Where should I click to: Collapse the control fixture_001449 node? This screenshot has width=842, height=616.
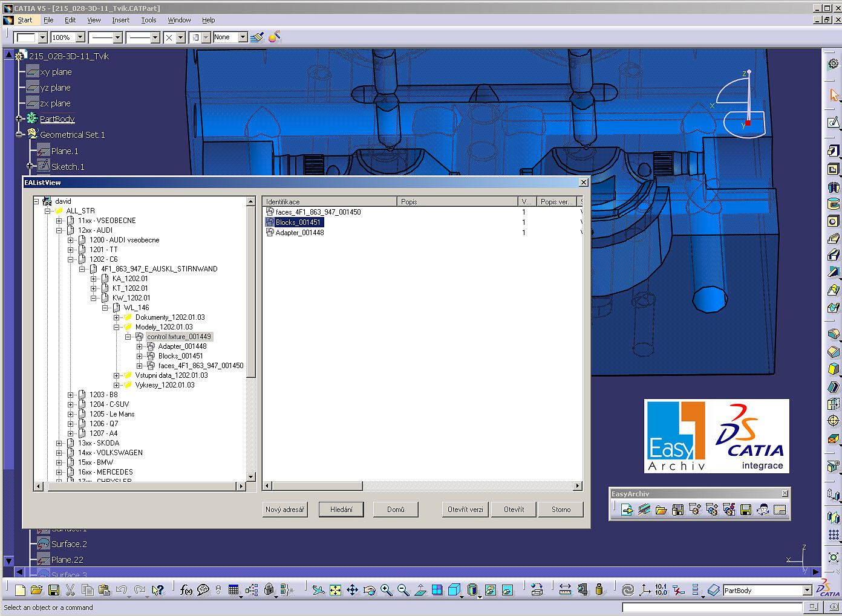128,337
